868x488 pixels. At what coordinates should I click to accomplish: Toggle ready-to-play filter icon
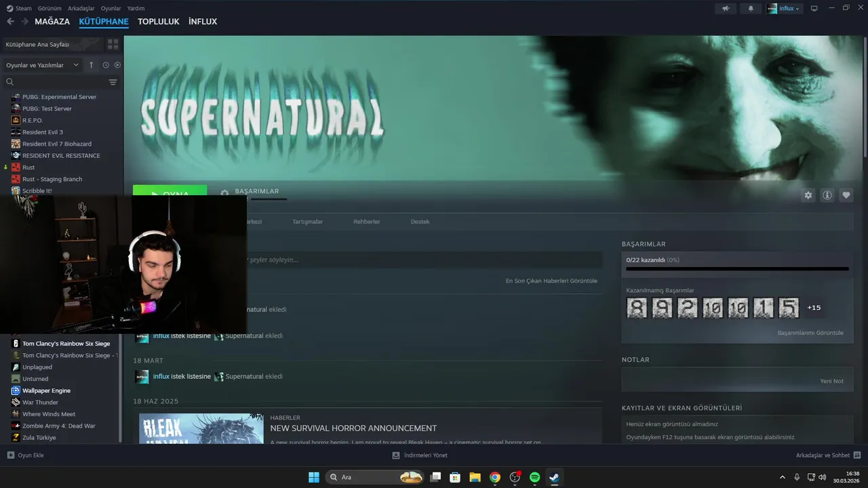(117, 65)
